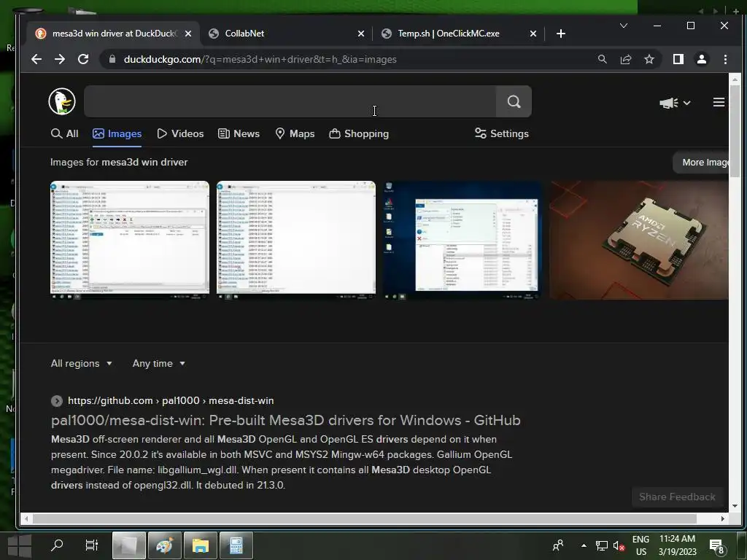This screenshot has width=747, height=560.
Task: Switch to Videos search results
Action: click(x=181, y=134)
